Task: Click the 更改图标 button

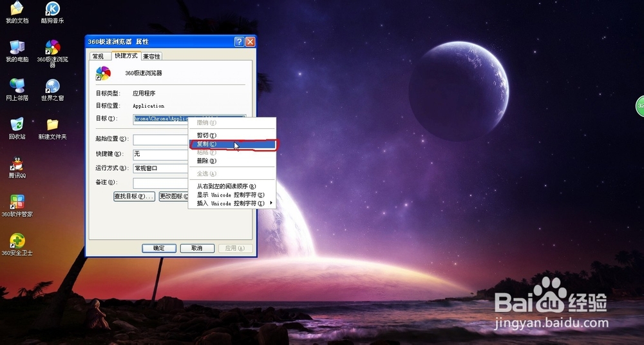Action: pyautogui.click(x=174, y=196)
